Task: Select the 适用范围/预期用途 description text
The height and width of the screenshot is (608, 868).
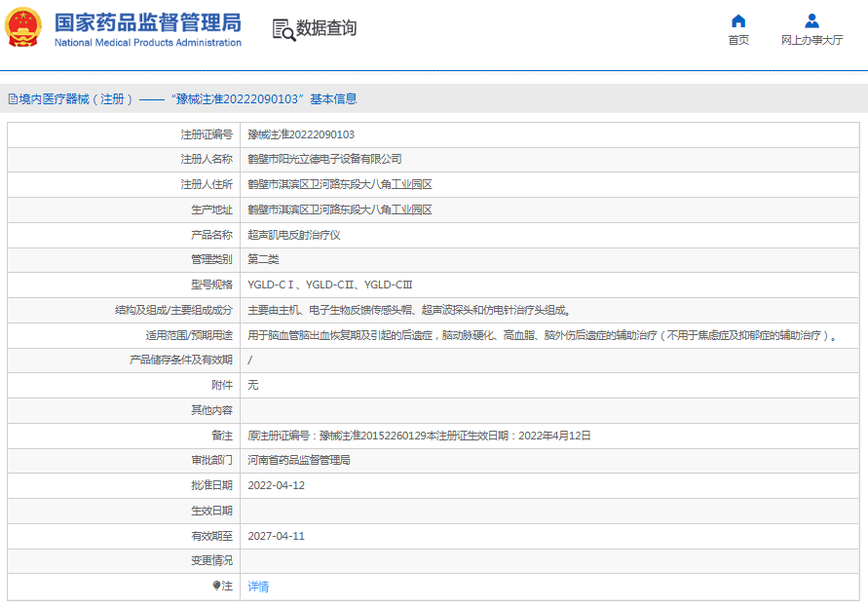Action: pos(543,335)
